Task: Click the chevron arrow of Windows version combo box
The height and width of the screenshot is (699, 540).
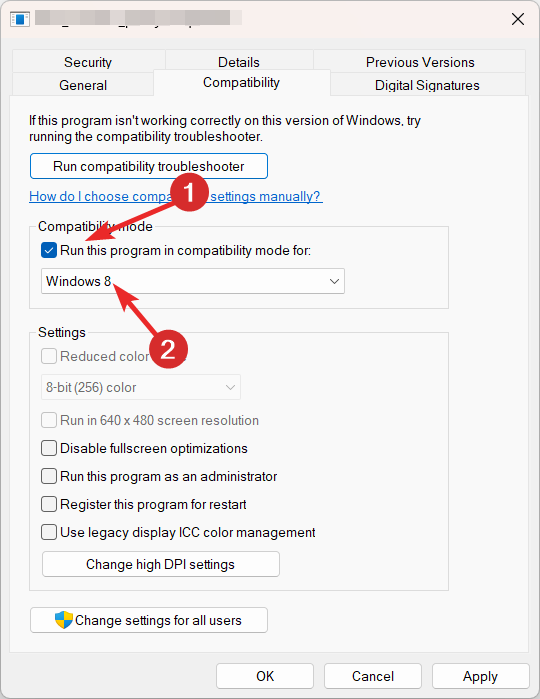Action: (334, 281)
